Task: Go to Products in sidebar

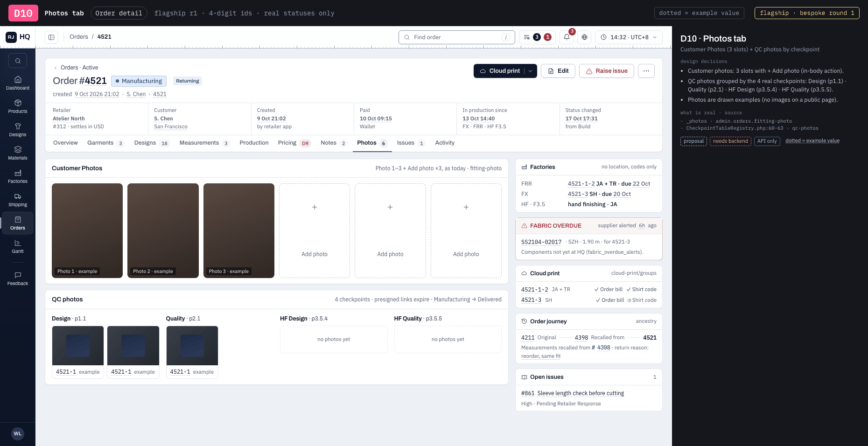Action: (18, 106)
